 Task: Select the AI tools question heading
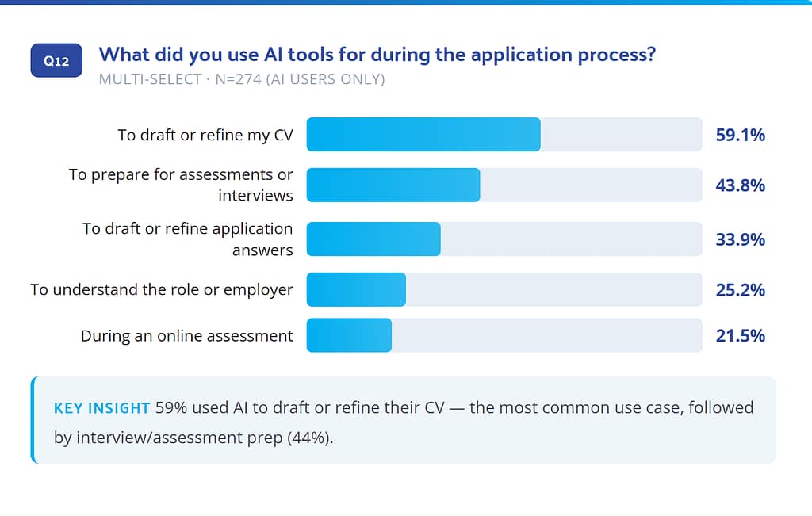pos(377,55)
